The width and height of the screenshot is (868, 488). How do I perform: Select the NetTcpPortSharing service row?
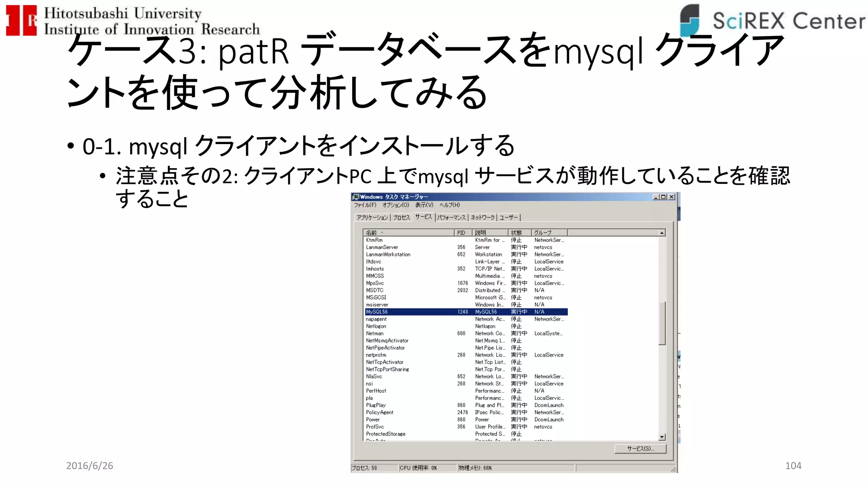(466, 370)
